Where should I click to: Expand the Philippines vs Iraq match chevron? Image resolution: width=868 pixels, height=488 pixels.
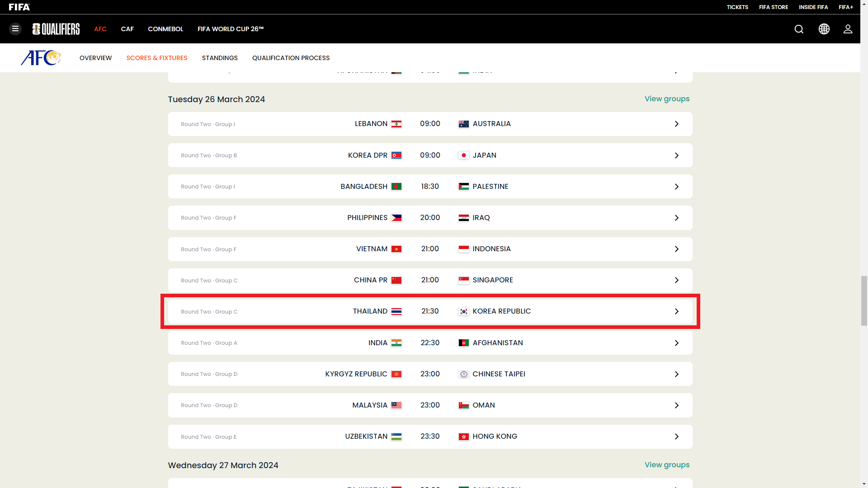coord(676,218)
